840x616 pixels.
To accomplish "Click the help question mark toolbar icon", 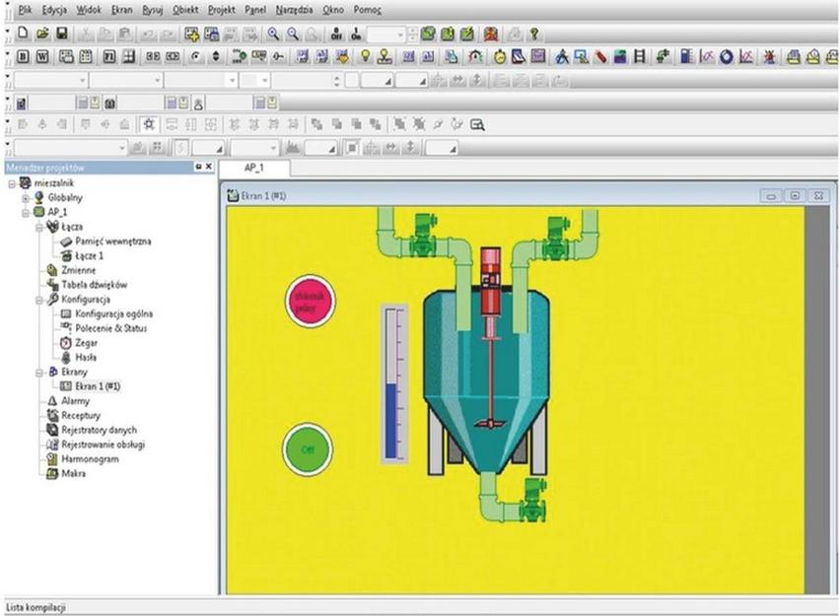I will point(533,34).
